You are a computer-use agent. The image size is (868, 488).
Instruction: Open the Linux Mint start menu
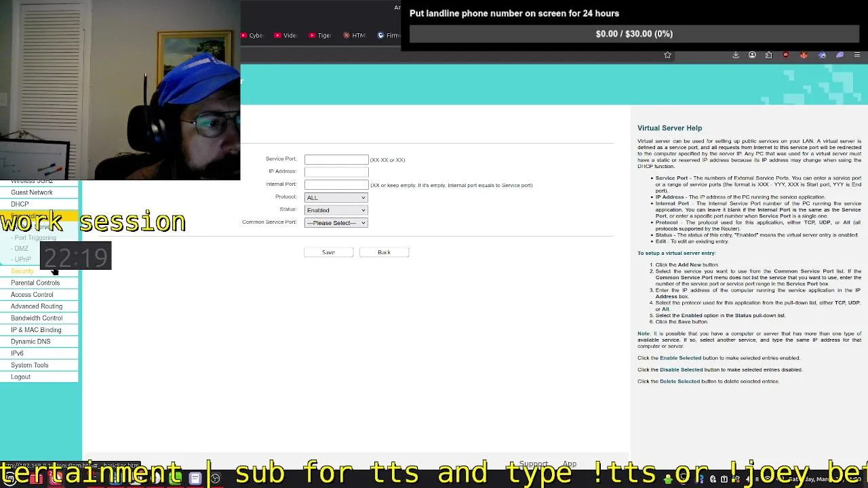(9, 479)
